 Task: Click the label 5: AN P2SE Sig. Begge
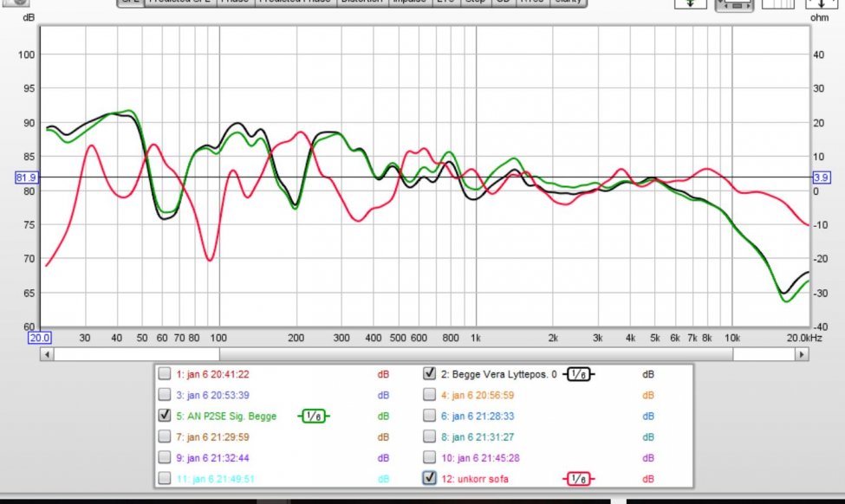point(226,417)
